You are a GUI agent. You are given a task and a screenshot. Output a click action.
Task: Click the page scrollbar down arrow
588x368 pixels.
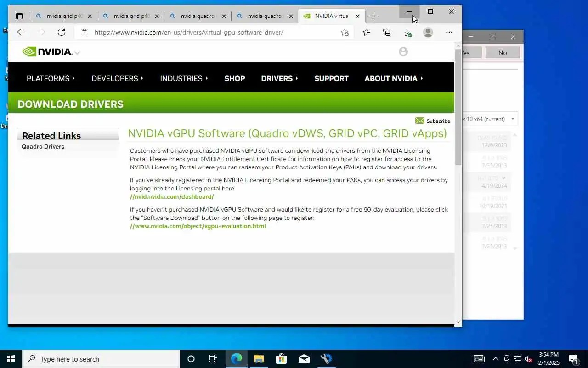tap(458, 322)
